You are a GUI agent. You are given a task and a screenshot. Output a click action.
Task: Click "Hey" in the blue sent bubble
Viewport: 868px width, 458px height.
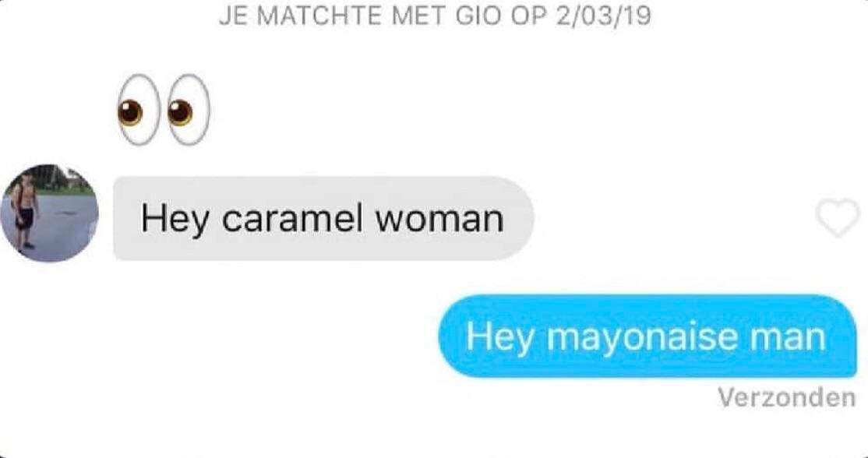500,338
